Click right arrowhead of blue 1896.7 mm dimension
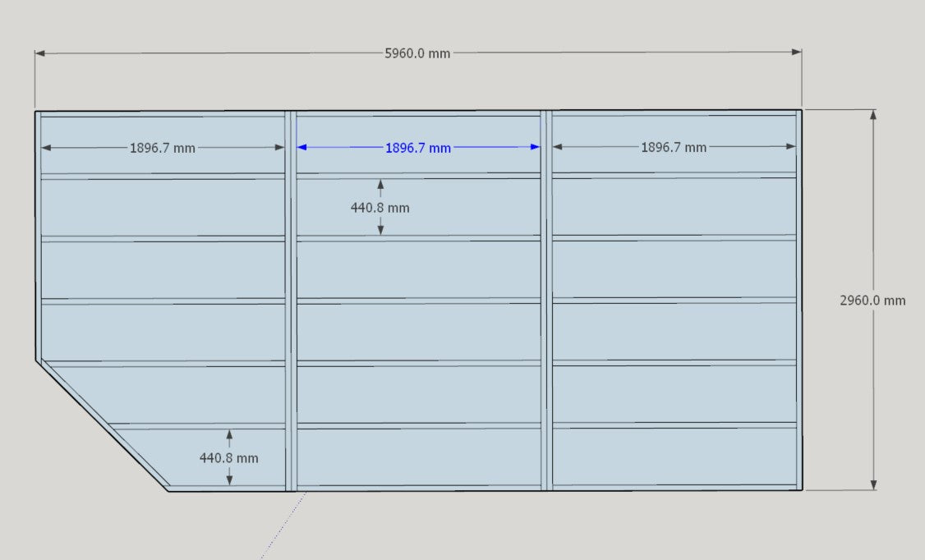The image size is (925, 560). [x=536, y=148]
